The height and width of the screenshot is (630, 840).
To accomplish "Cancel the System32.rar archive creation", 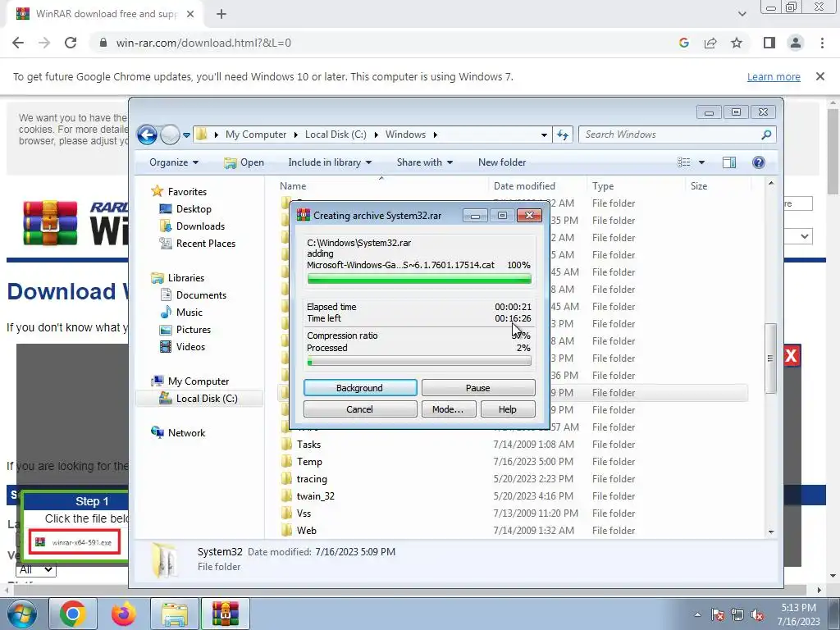I will (x=360, y=409).
